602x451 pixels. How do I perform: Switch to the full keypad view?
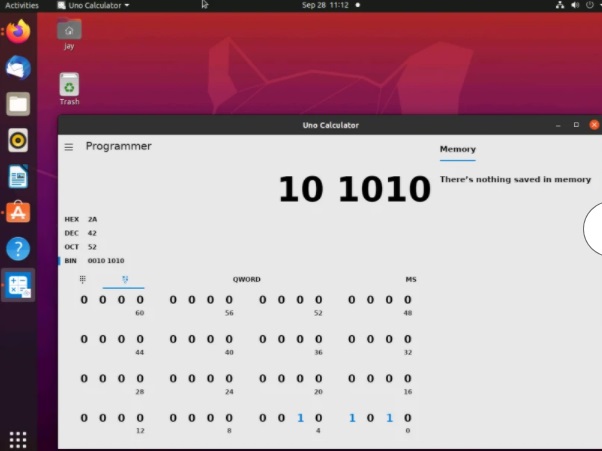83,279
